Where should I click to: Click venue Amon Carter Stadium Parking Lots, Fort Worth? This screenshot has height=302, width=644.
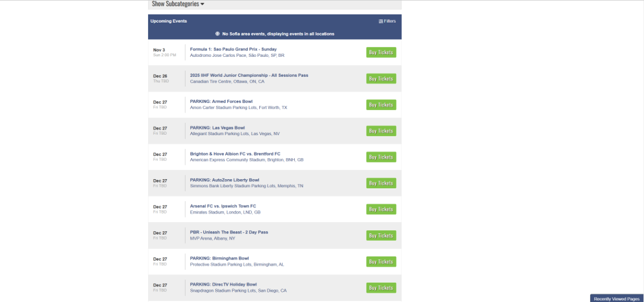point(238,108)
